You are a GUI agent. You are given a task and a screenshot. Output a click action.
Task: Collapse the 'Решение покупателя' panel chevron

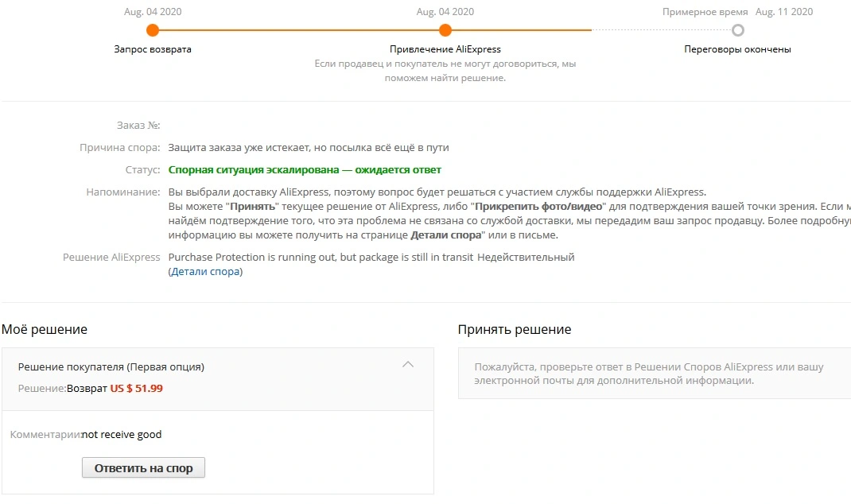[408, 365]
